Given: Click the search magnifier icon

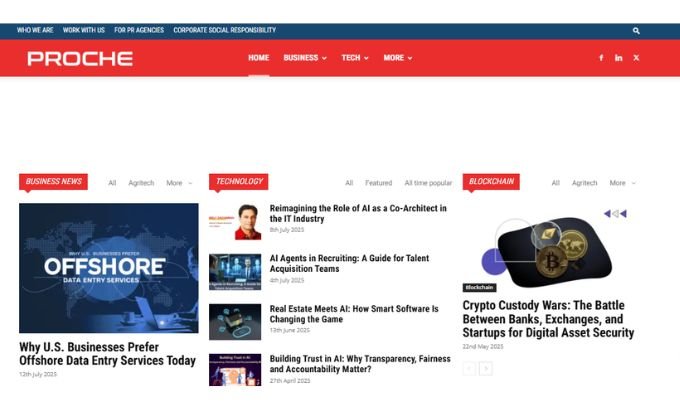Looking at the screenshot, I should [x=637, y=31].
